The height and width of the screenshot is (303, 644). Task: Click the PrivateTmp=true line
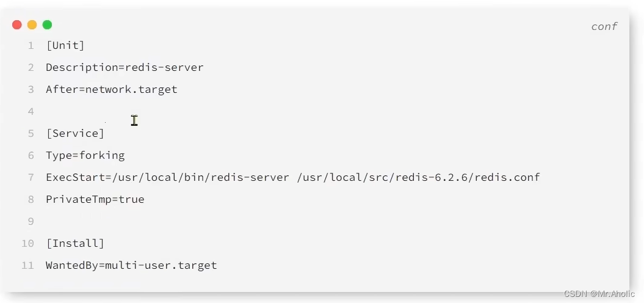click(95, 199)
